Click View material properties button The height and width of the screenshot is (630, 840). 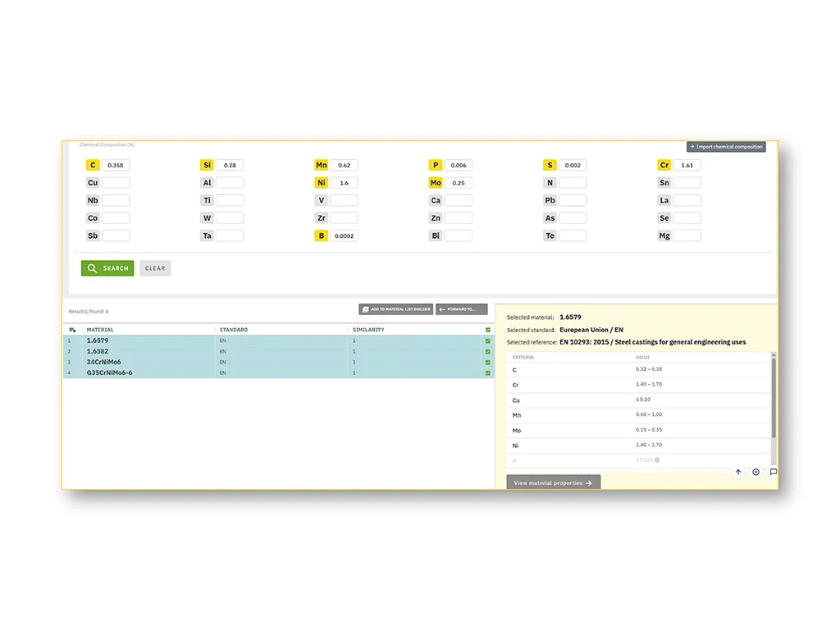pyautogui.click(x=553, y=483)
